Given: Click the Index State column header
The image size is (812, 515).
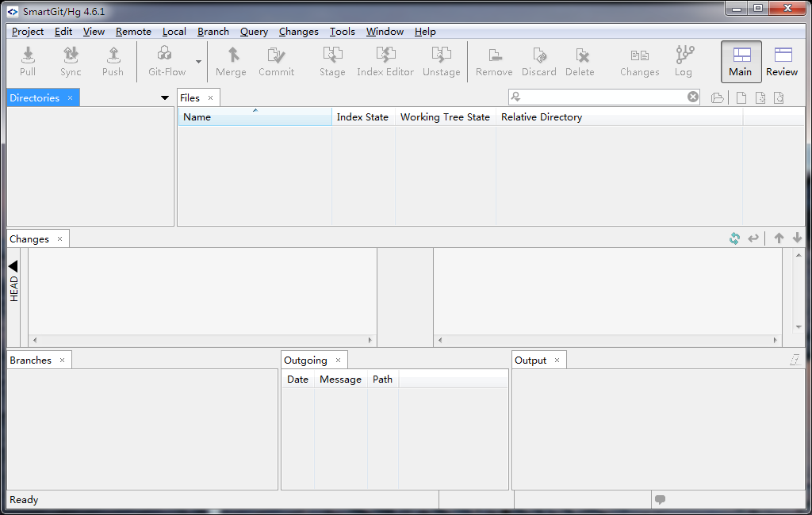Looking at the screenshot, I should (x=362, y=117).
